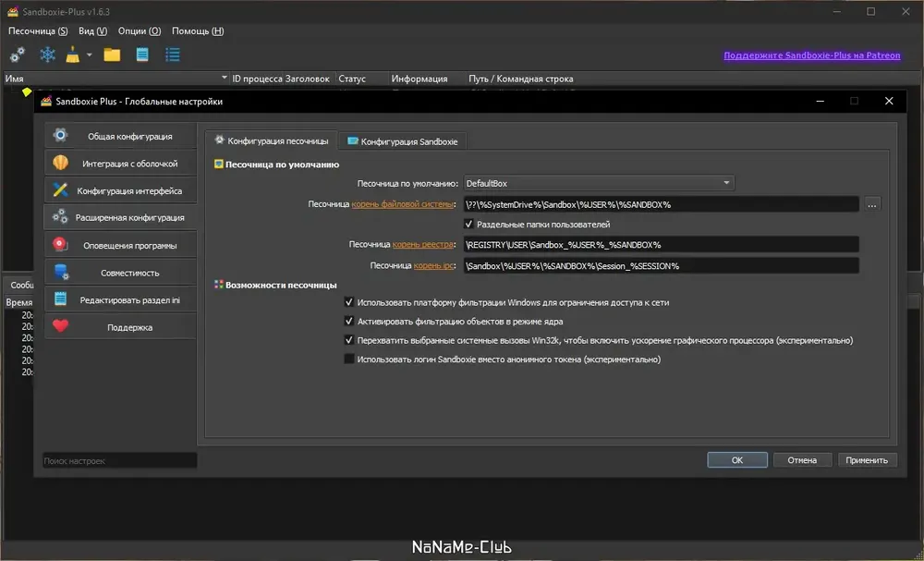Screen dimensions: 924x561
Task: Click the ipc root path field
Action: coord(662,266)
